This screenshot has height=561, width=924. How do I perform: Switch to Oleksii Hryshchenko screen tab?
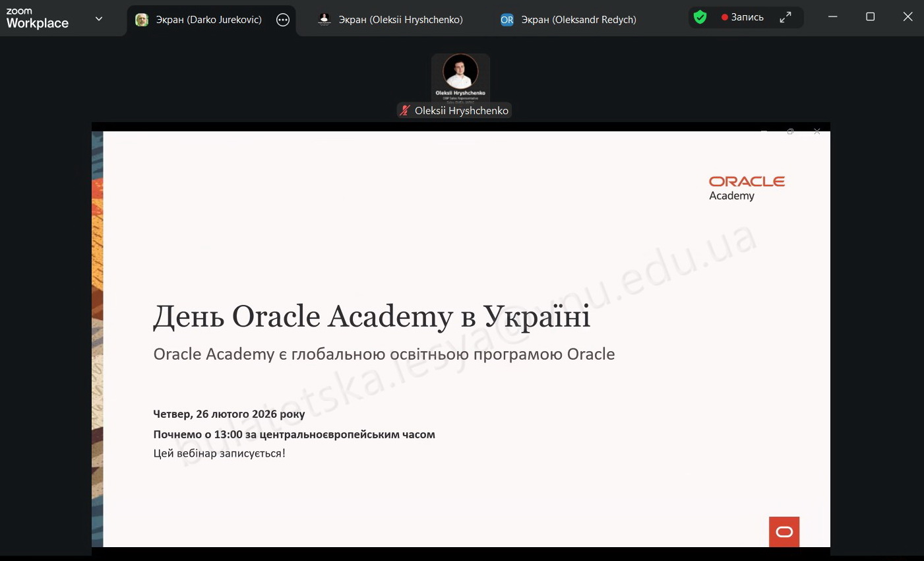(x=400, y=20)
